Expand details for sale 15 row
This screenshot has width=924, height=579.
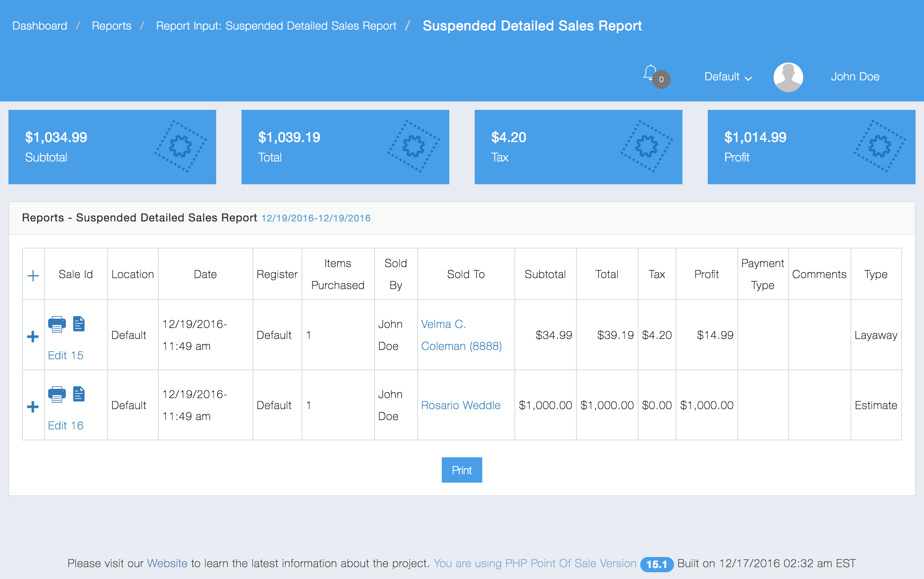tap(33, 337)
